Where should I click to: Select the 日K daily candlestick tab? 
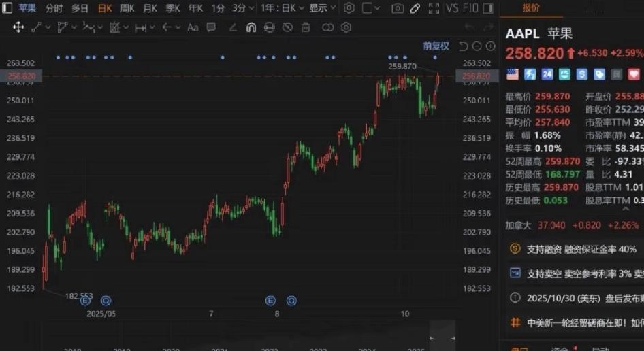[x=105, y=8]
